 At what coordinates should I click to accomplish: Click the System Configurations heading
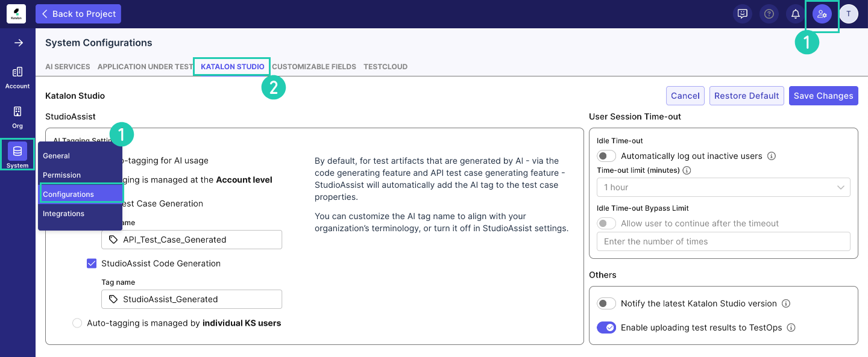[99, 43]
